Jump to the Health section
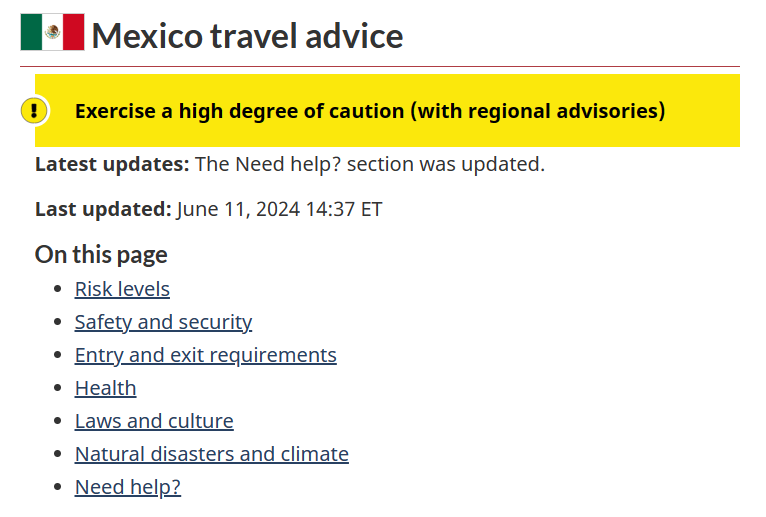Image resolution: width=766 pixels, height=517 pixels. point(106,388)
